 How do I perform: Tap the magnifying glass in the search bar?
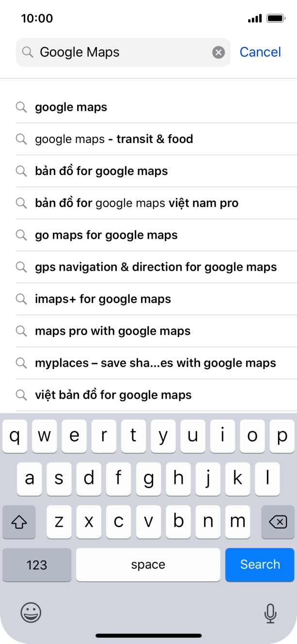click(28, 52)
